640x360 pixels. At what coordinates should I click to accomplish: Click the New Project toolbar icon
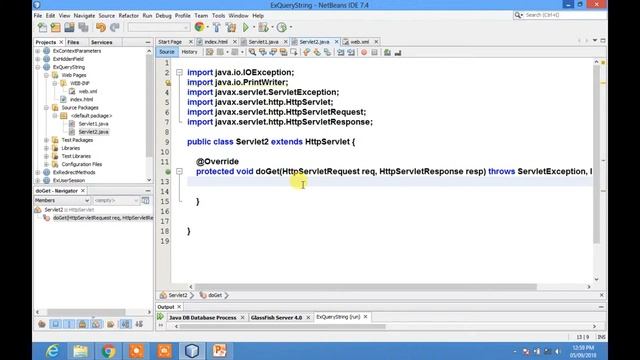56,27
